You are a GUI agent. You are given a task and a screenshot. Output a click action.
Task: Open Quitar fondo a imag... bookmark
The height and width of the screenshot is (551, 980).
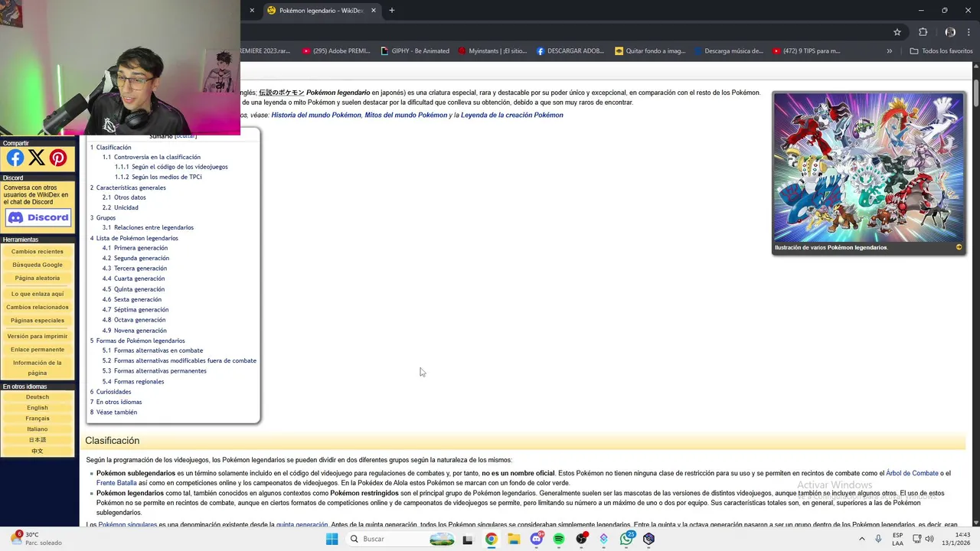point(650,51)
